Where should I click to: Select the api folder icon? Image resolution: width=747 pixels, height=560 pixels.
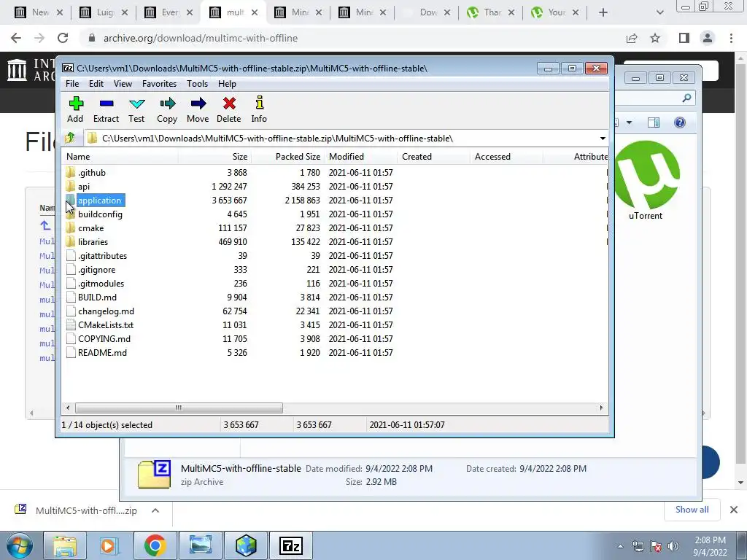pos(71,186)
